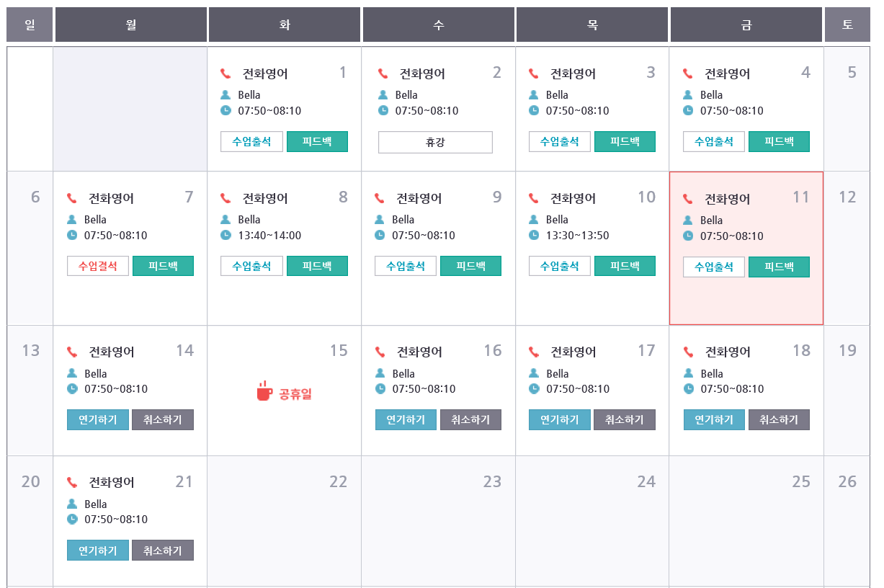Click the clock icon on day 16
The height and width of the screenshot is (588, 884).
tap(380, 388)
